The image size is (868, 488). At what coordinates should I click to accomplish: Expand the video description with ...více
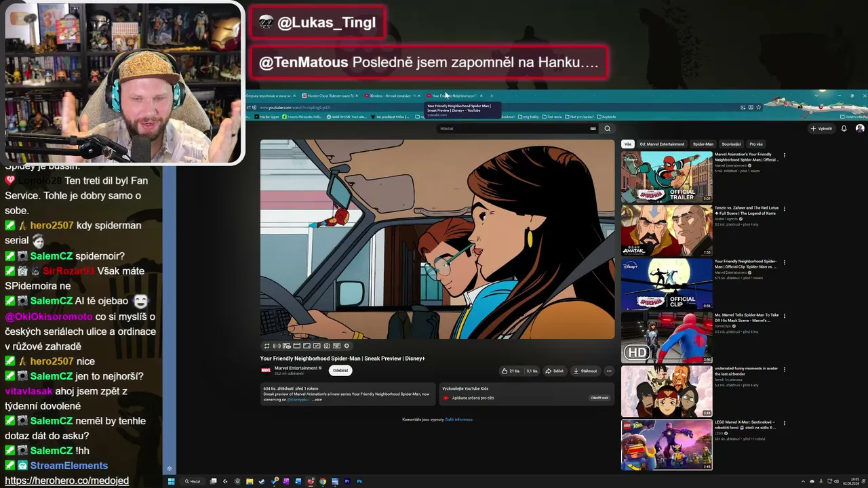(x=317, y=400)
